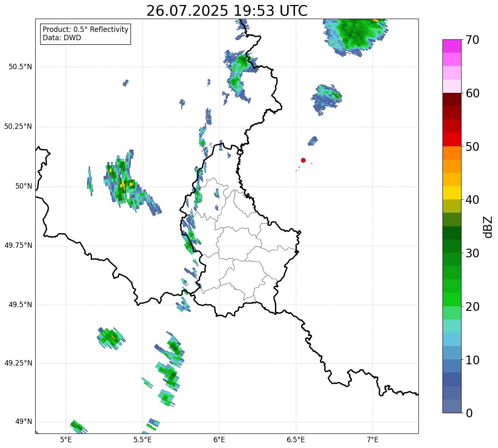Click the 0 dBZ colorbar tick label
This screenshot has height=448, width=498.
point(469,413)
